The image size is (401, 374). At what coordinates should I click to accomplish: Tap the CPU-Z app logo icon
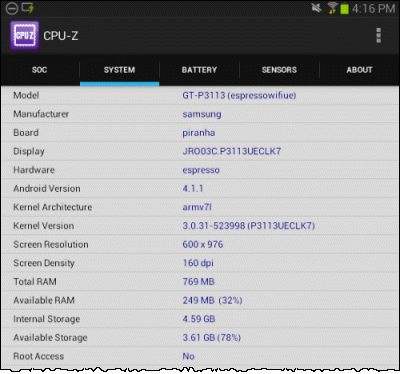pos(24,35)
